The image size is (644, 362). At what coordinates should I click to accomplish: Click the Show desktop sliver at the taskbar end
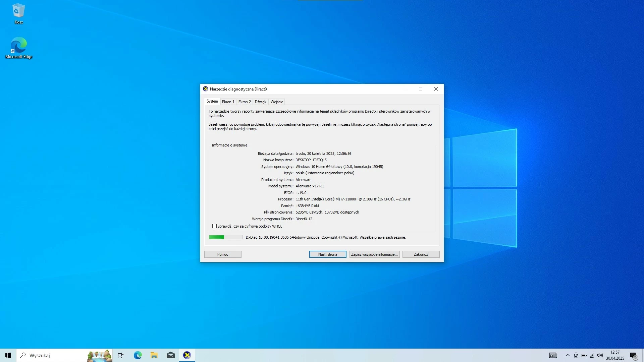643,355
